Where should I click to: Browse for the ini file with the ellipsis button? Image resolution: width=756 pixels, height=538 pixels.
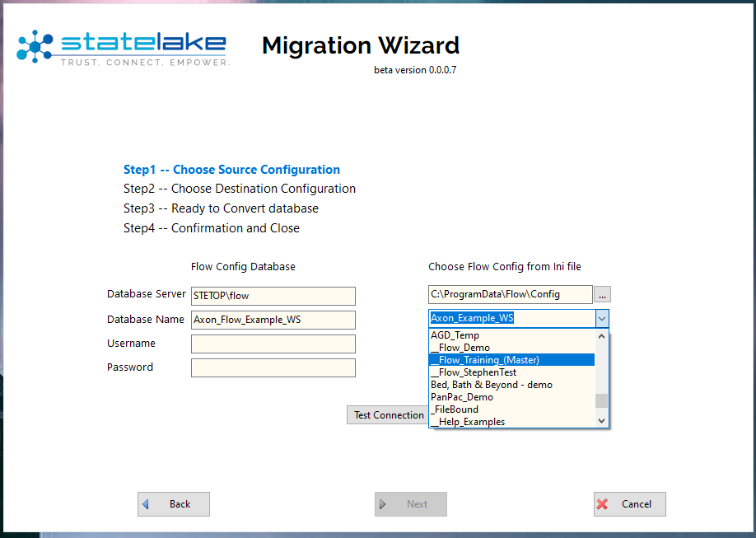click(x=602, y=294)
